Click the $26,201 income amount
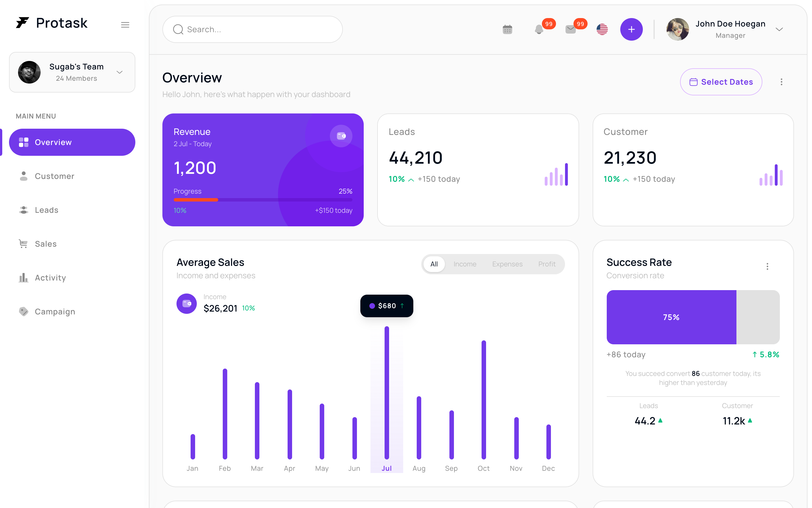Screen dimensions: 812x508 (x=220, y=308)
